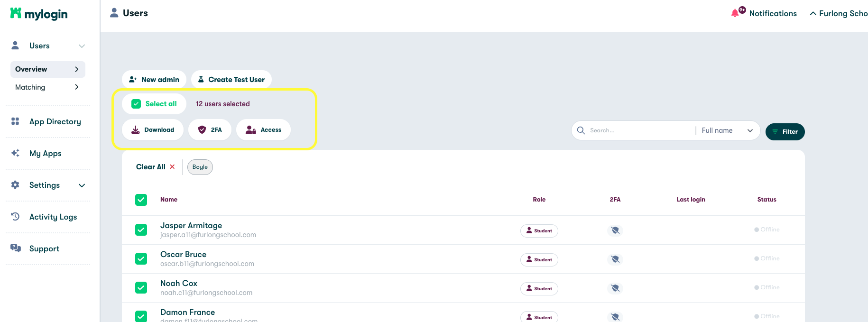Click the New admin button

tap(154, 80)
